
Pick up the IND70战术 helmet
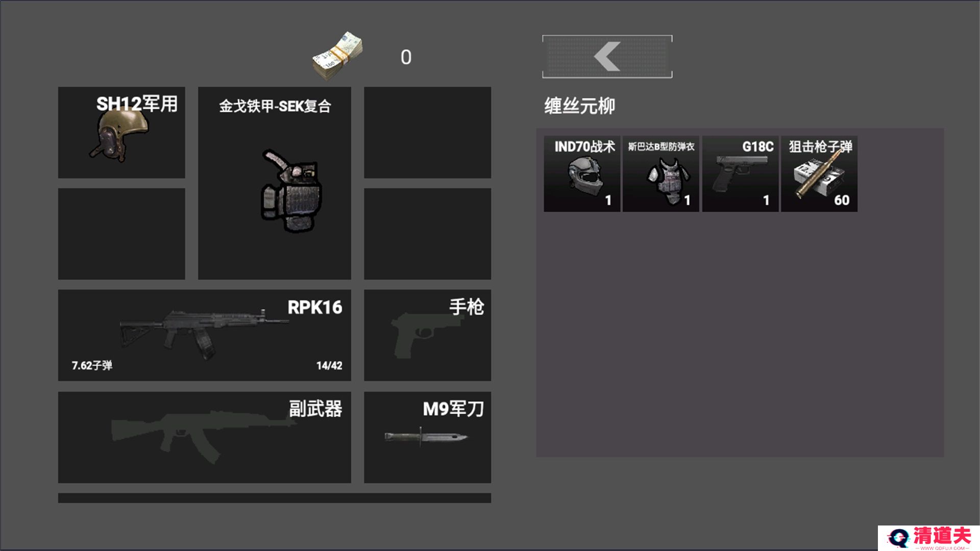pyautogui.click(x=582, y=173)
